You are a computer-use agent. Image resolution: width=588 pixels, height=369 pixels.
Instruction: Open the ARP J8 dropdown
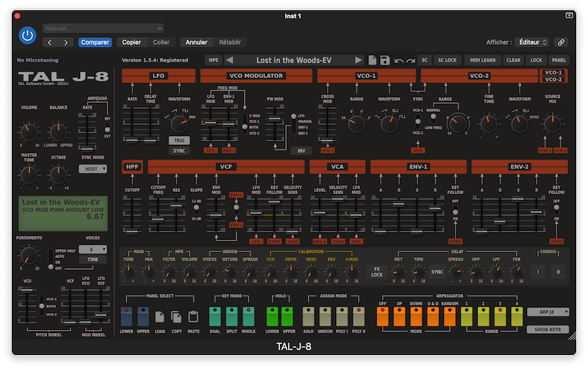(x=548, y=312)
